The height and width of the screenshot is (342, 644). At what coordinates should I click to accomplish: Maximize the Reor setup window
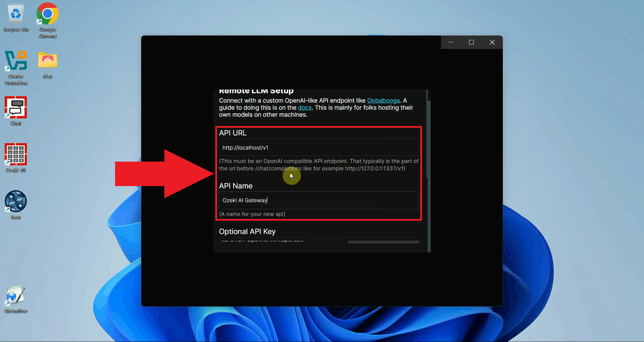tap(471, 42)
